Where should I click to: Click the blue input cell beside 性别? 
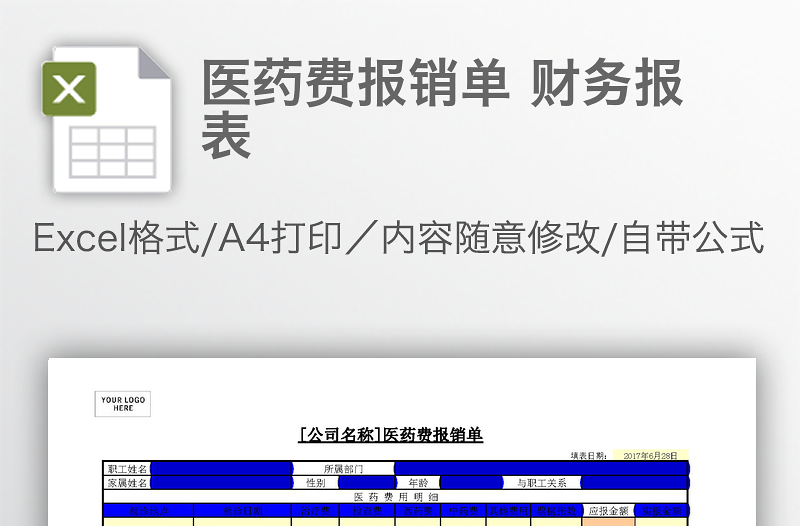tap(367, 483)
